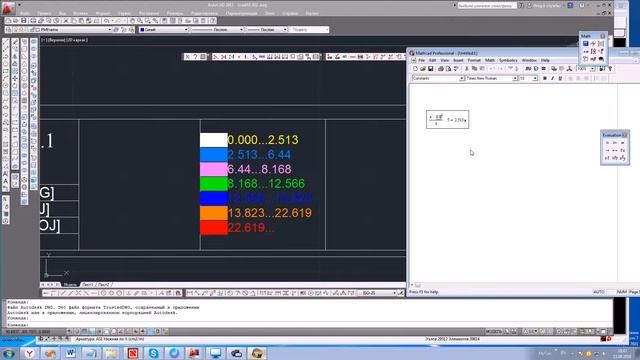
Task: Click white legend swatch for 0.000...2.513
Action: (213, 140)
